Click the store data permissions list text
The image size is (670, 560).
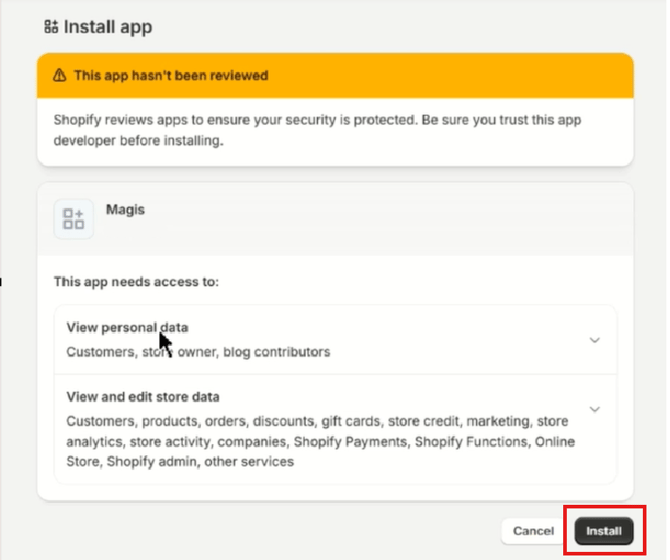(x=320, y=441)
